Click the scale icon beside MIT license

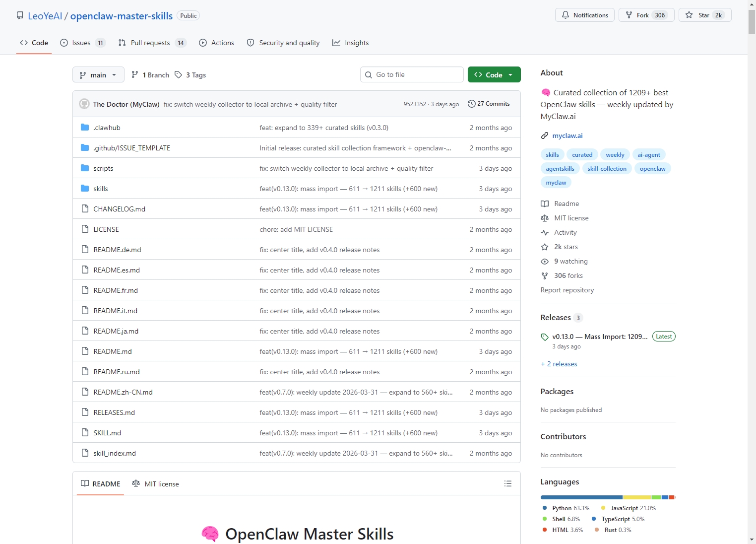pos(545,218)
